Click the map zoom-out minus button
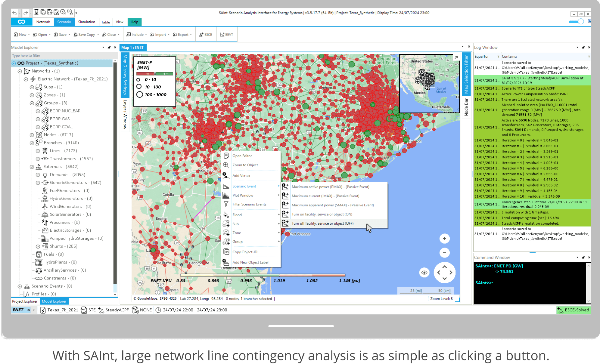 (444, 253)
